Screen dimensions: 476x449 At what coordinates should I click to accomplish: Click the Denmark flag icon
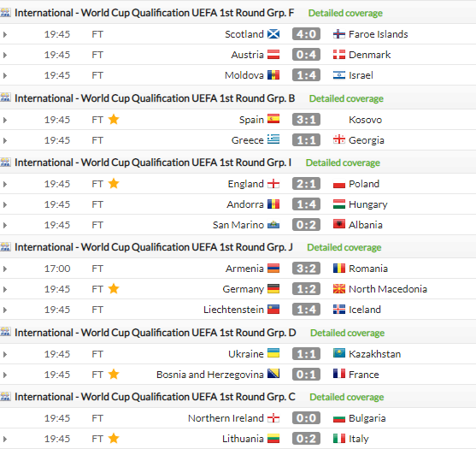[339, 55]
